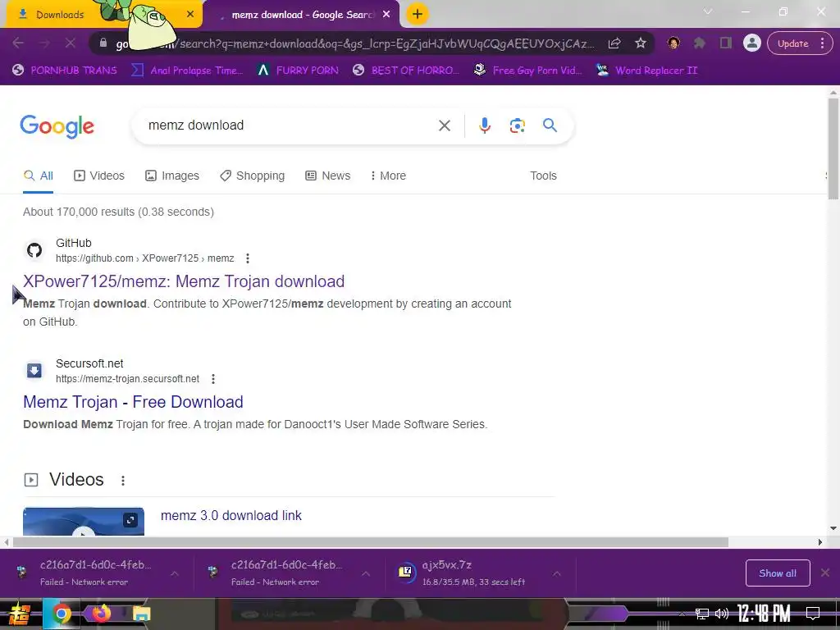The width and height of the screenshot is (840, 630).
Task: Click the Tools button
Action: click(543, 176)
